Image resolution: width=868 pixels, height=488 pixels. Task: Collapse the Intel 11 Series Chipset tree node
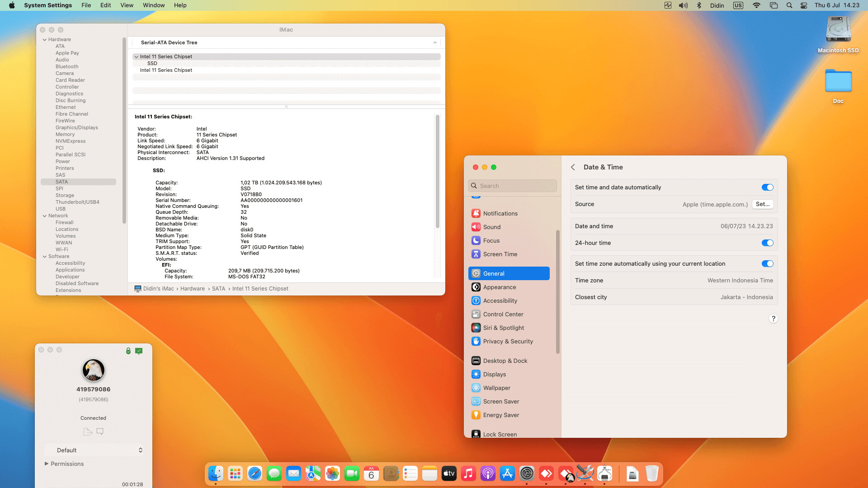137,56
